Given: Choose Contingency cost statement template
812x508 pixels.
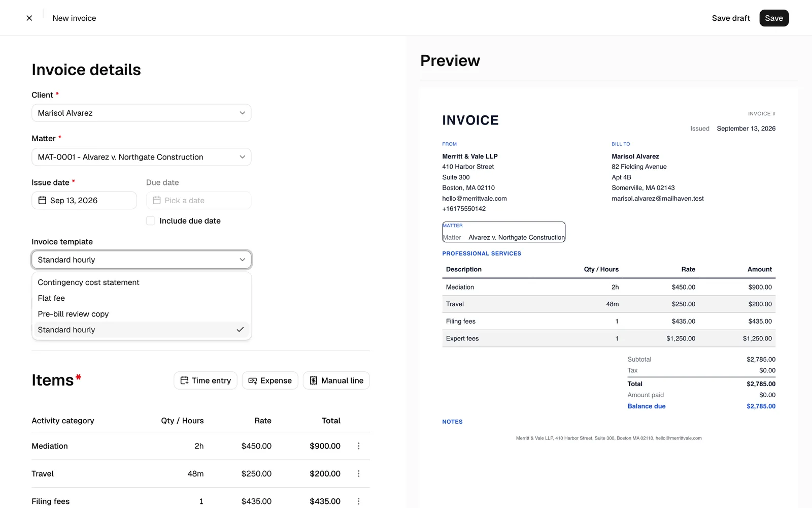Looking at the screenshot, I should click(142, 282).
